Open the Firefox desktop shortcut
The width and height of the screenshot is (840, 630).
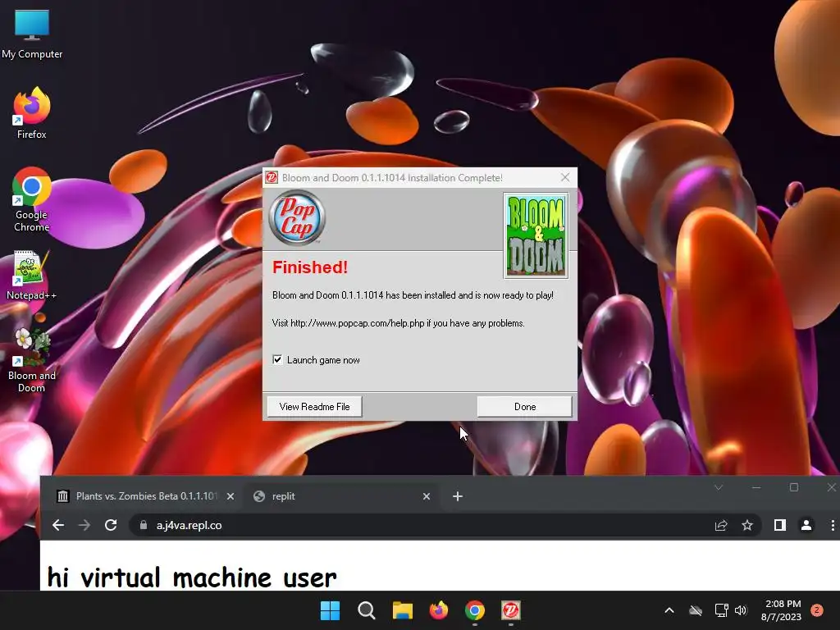pos(32,113)
